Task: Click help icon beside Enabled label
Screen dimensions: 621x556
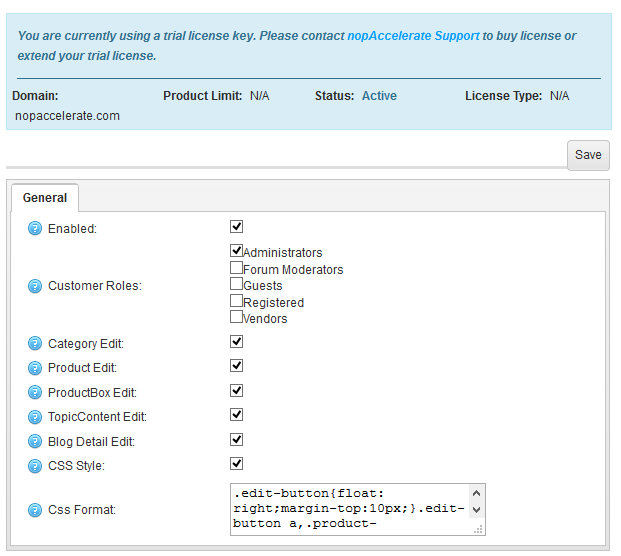Action: pos(35,229)
